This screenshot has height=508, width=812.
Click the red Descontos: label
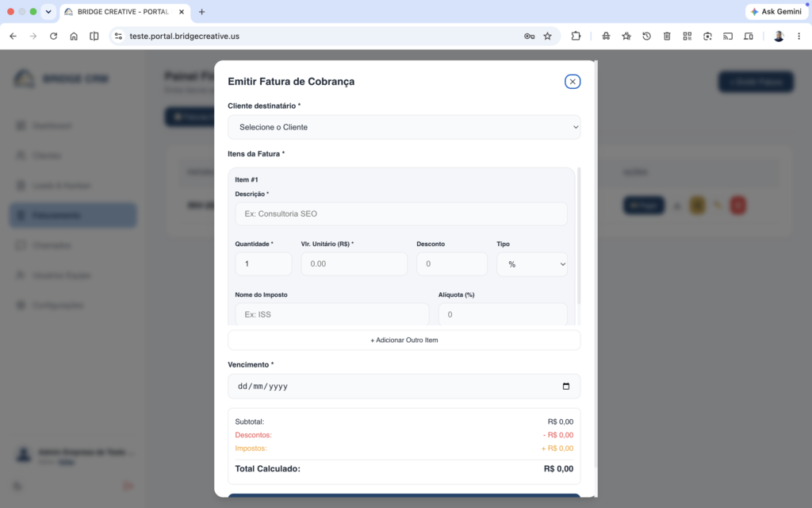tap(253, 435)
